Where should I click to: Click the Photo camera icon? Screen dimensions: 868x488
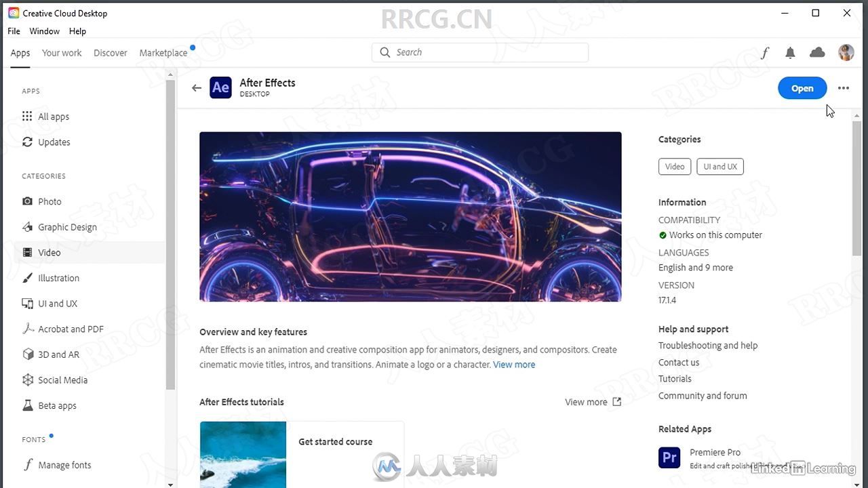click(x=27, y=201)
